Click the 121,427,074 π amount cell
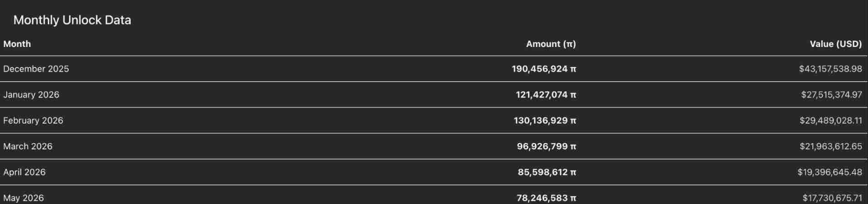 [x=546, y=95]
